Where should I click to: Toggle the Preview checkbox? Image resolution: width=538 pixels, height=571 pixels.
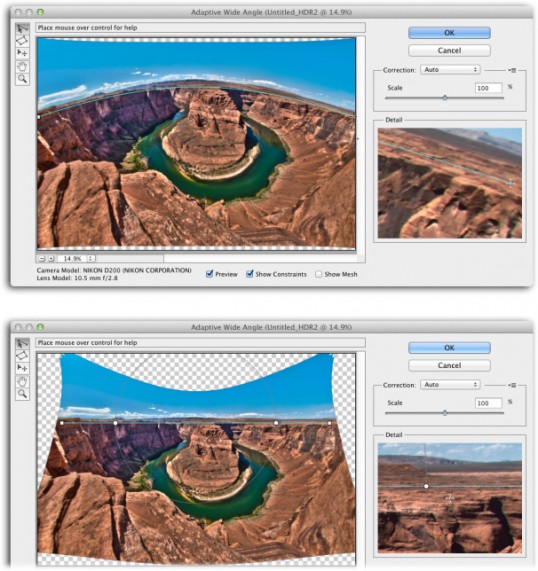point(209,274)
